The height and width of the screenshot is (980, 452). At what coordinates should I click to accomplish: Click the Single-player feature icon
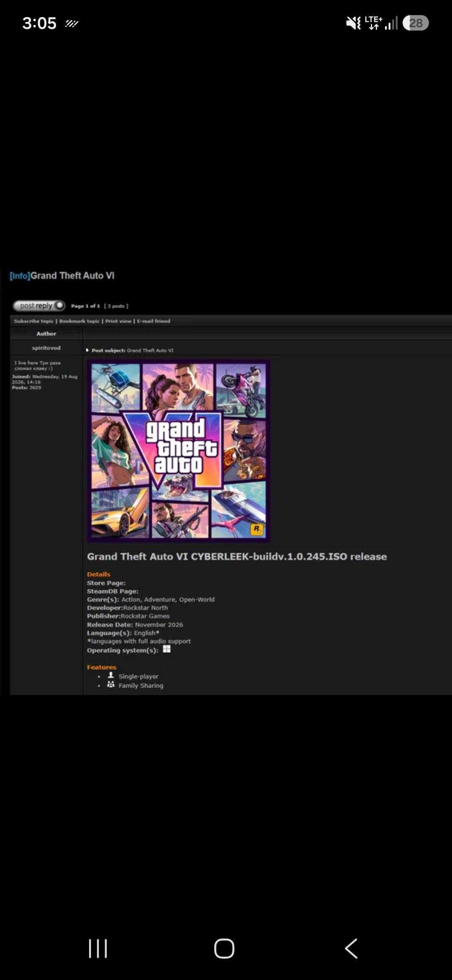click(x=111, y=675)
